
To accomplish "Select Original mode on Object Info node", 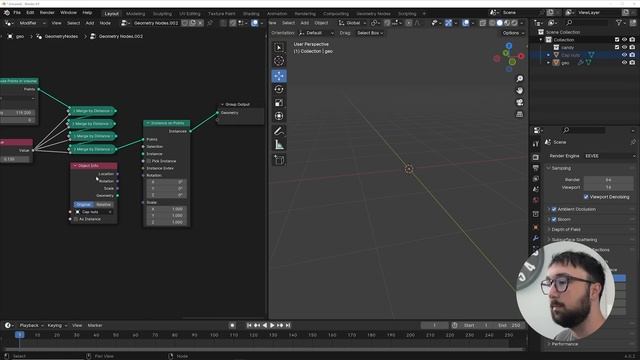I will pyautogui.click(x=83, y=204).
